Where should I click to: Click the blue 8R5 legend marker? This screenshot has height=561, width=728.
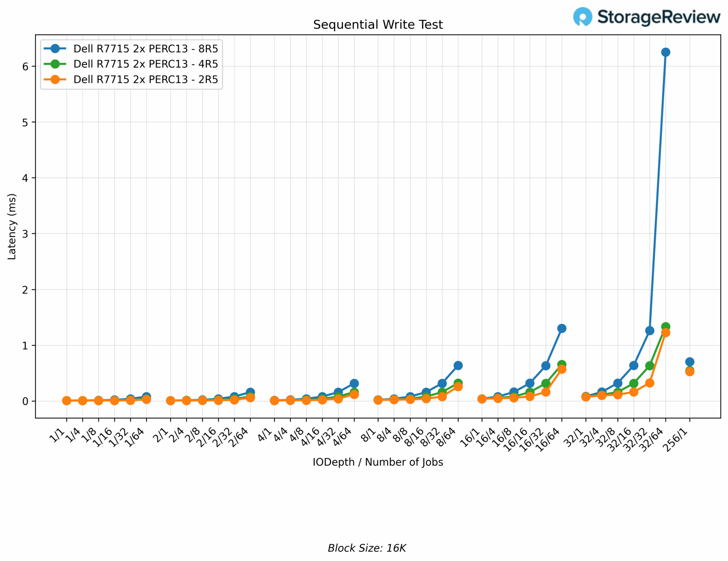click(55, 48)
